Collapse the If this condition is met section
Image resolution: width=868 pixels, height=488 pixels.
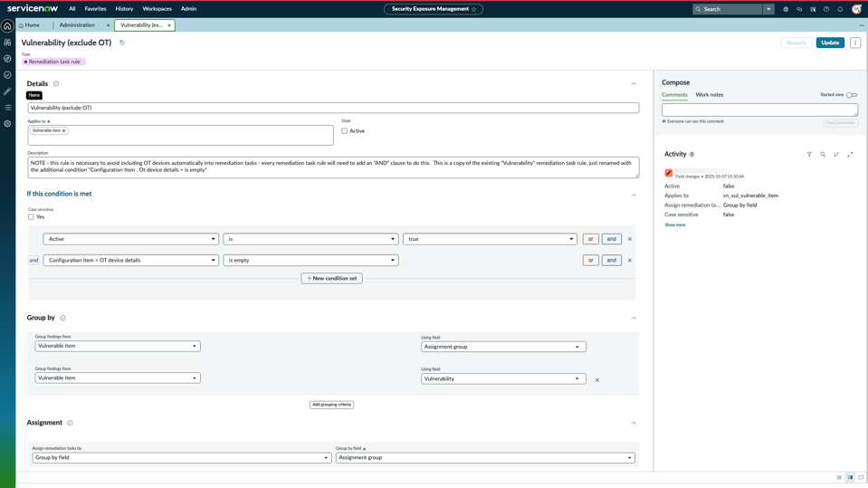[x=634, y=195]
